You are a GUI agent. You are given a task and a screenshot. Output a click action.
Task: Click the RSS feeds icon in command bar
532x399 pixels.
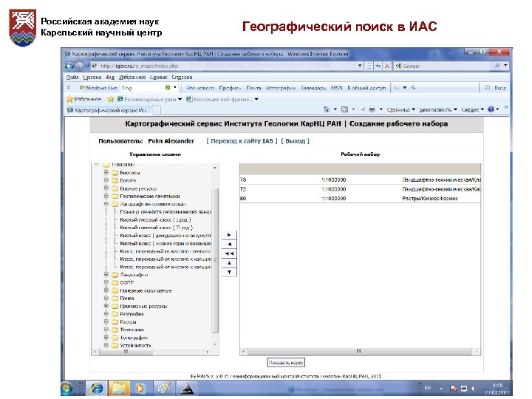(x=344, y=109)
